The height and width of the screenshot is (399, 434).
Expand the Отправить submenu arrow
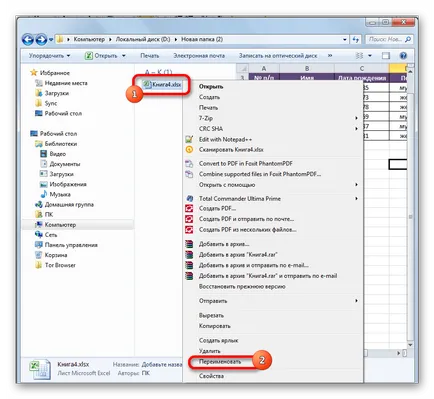coord(356,301)
